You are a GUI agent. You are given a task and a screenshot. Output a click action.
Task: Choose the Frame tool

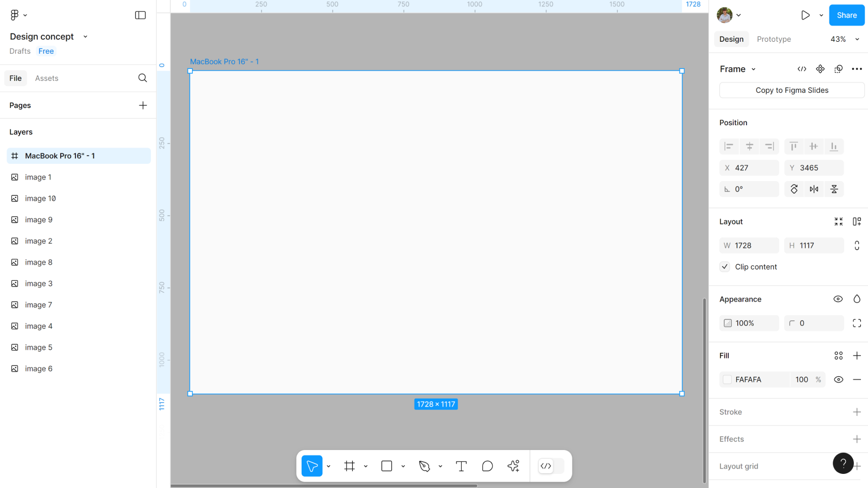(x=349, y=466)
